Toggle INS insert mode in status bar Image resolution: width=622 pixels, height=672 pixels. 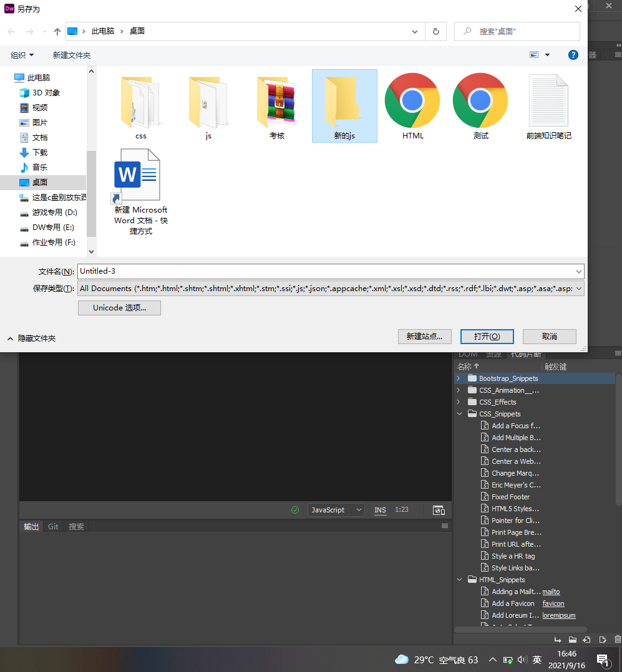click(380, 510)
